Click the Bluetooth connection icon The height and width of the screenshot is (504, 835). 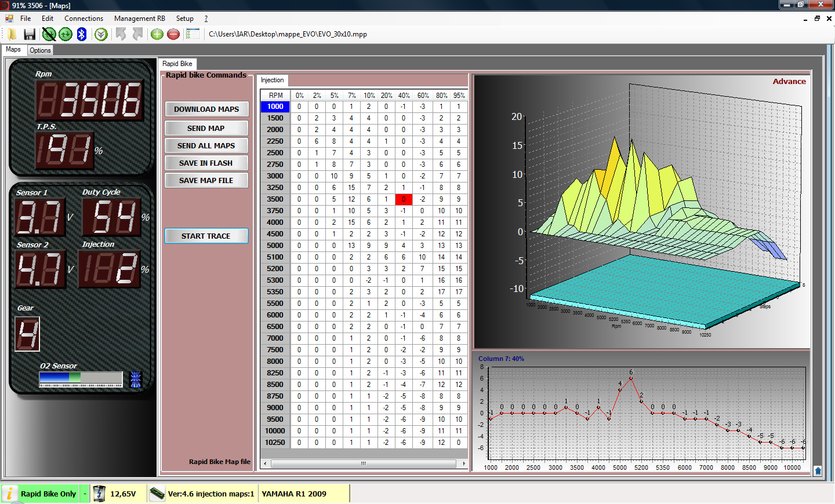[82, 34]
